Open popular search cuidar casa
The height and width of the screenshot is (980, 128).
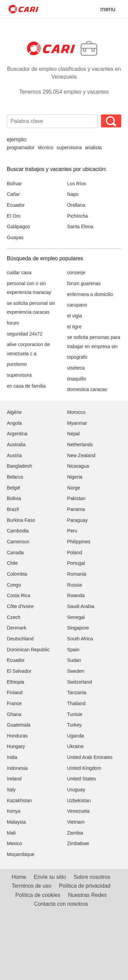pyautogui.click(x=19, y=273)
